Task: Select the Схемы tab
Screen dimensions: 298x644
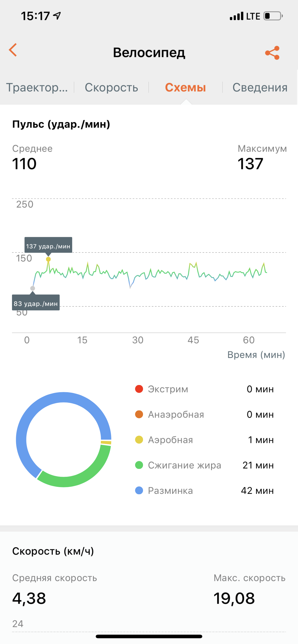Action: 185,87
